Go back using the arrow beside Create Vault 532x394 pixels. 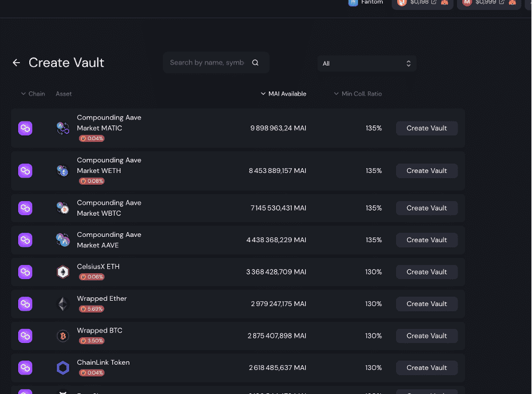click(16, 63)
